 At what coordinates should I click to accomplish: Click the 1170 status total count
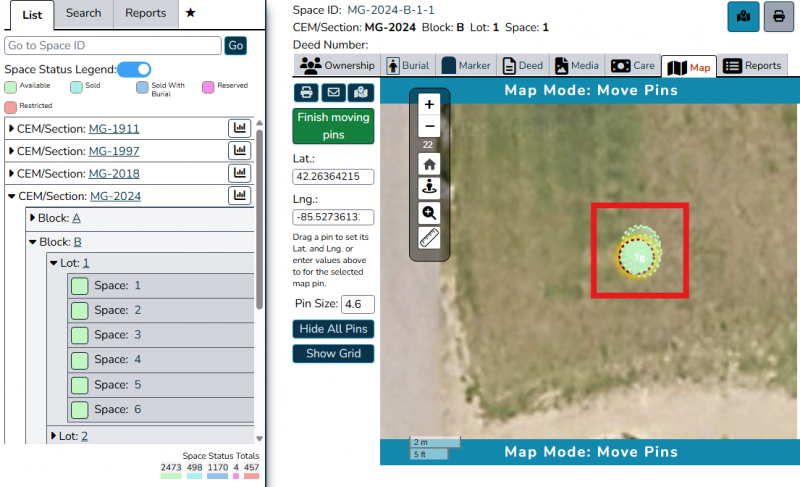point(217,467)
